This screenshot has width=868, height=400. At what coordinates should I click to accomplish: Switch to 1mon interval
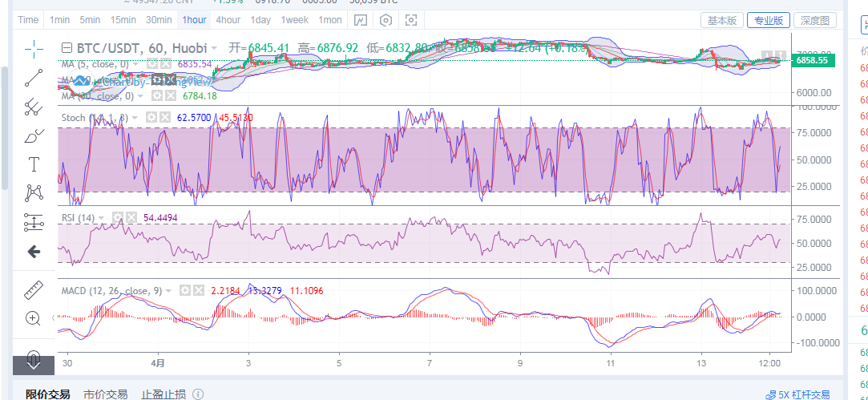click(x=330, y=21)
